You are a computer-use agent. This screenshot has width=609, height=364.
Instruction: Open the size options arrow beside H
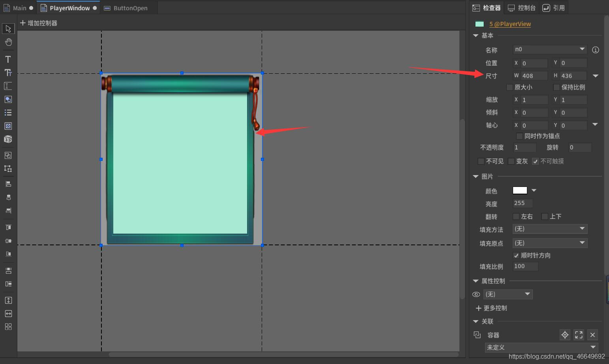pos(596,76)
